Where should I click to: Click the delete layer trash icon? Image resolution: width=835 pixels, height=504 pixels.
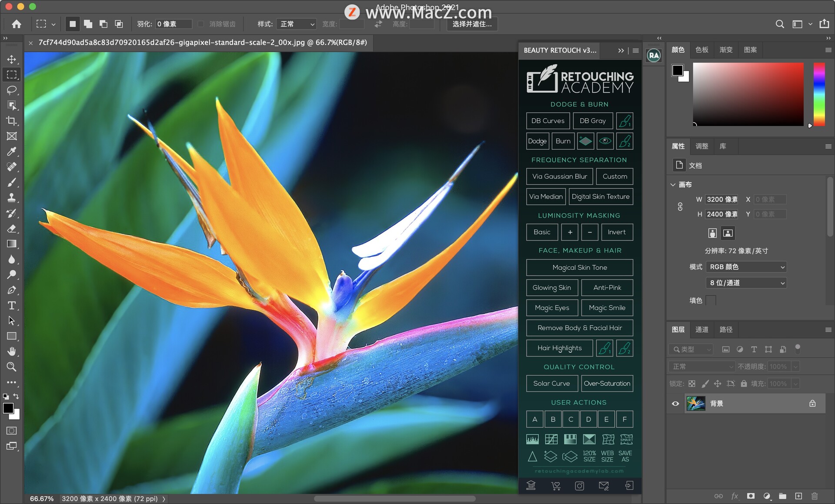(815, 496)
